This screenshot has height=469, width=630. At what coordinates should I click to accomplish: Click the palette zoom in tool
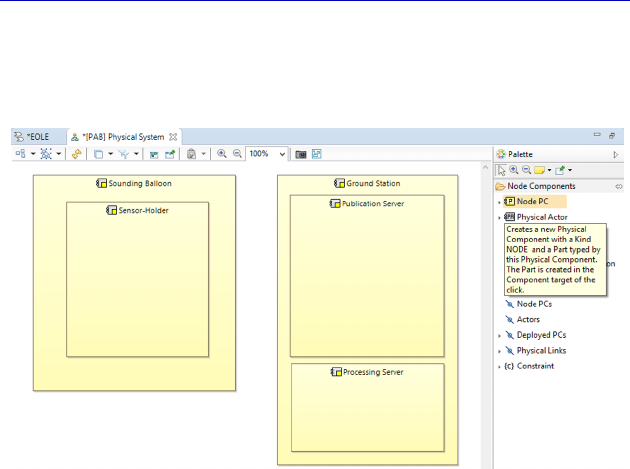(x=514, y=170)
